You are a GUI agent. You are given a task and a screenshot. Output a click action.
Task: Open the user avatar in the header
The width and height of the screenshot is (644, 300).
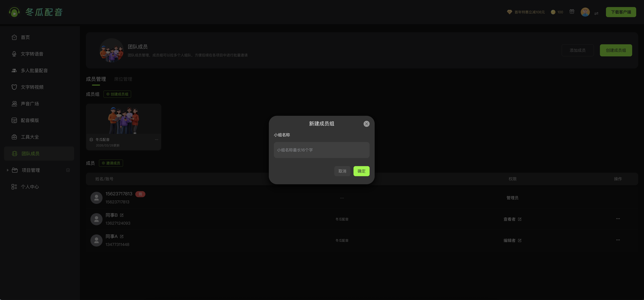point(585,12)
